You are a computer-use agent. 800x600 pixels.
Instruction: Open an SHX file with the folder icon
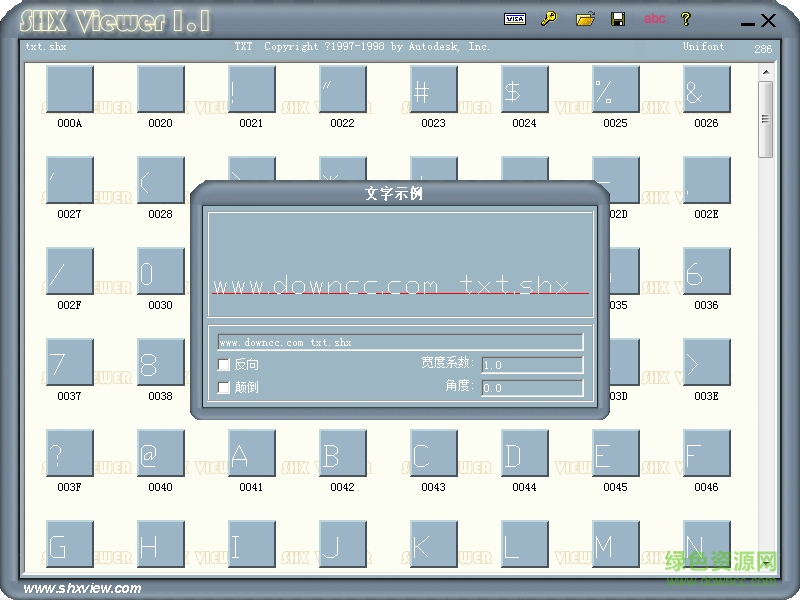586,18
